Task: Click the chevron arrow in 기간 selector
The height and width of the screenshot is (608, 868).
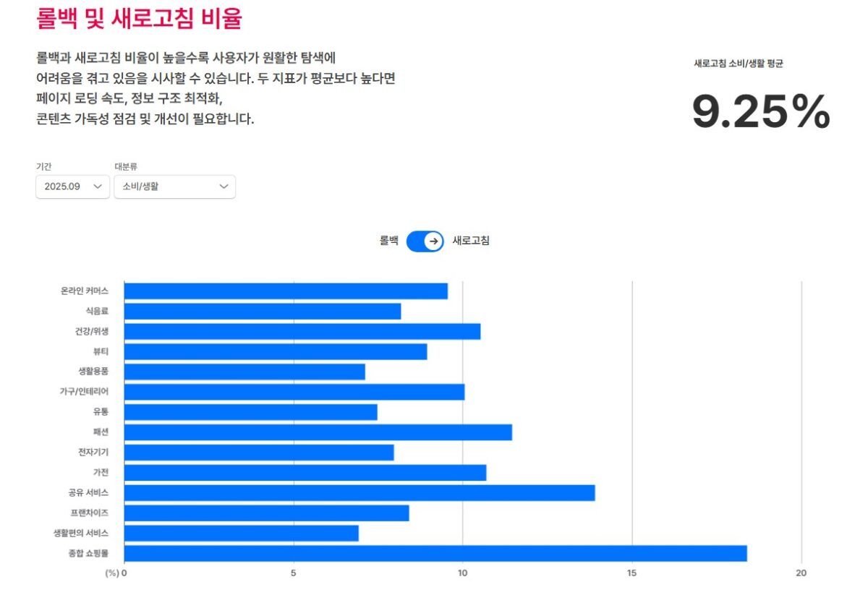Action: pos(98,187)
